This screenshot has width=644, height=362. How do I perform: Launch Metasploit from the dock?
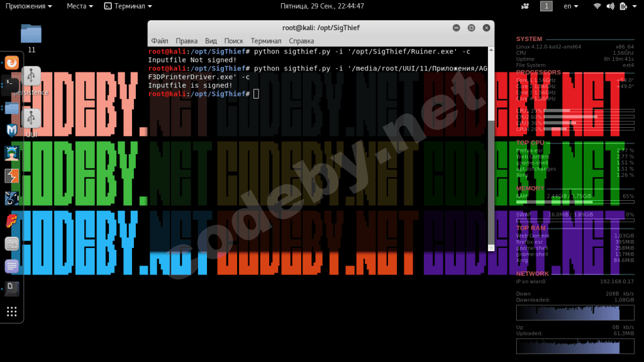(x=11, y=130)
